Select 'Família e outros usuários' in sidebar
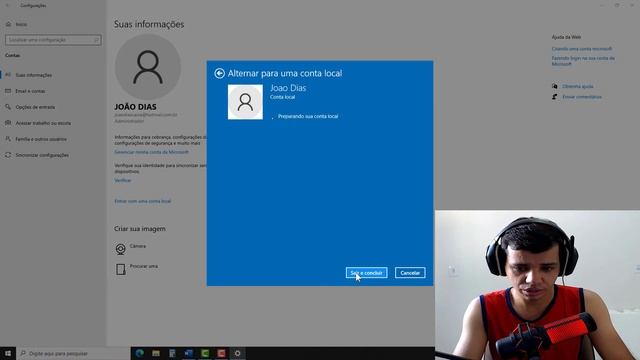The width and height of the screenshot is (640, 360). [x=41, y=139]
